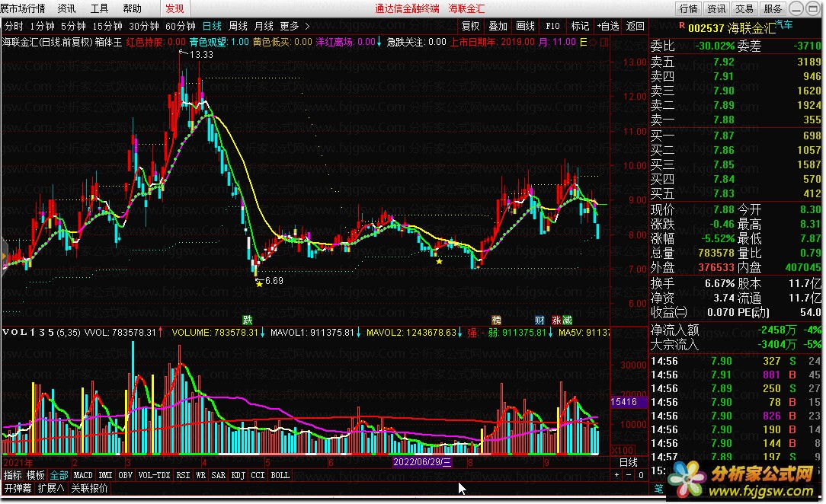The image size is (826, 504).
Task: Open the red 发现 menu item
Action: tap(174, 8)
